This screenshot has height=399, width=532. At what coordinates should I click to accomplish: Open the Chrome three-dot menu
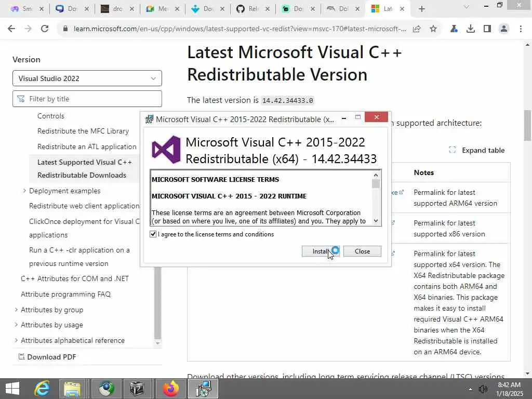click(x=521, y=29)
